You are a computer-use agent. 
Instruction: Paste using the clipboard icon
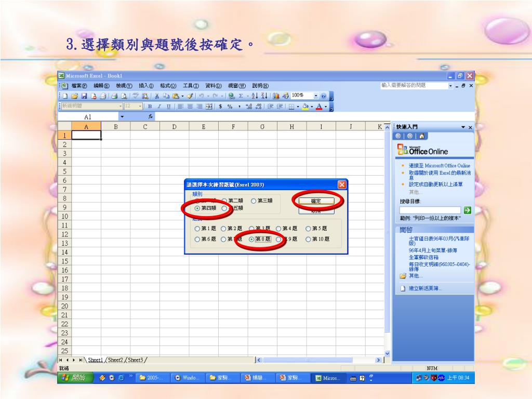point(176,96)
